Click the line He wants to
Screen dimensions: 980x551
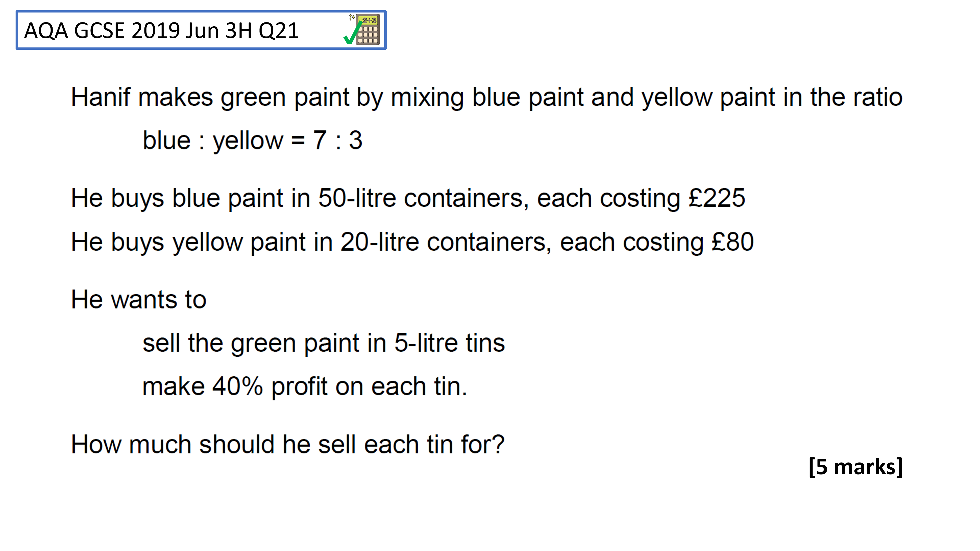139,299
